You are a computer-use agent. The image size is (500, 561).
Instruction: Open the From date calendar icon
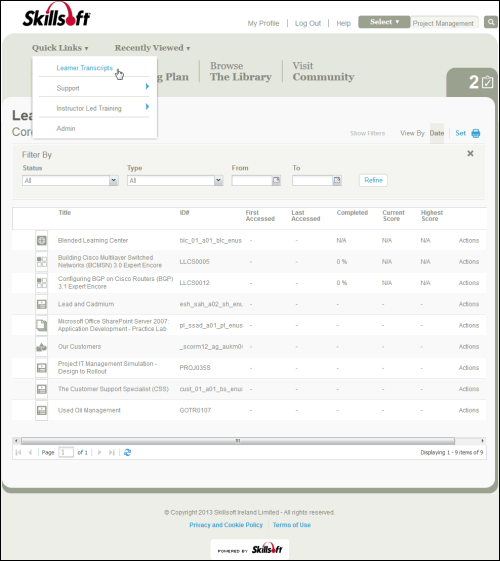(x=276, y=180)
